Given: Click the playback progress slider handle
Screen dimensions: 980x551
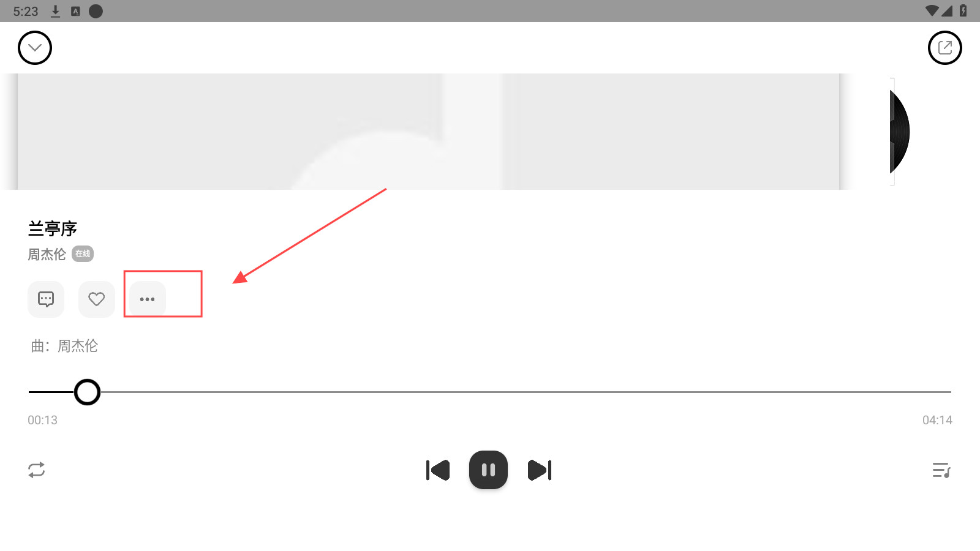Looking at the screenshot, I should pyautogui.click(x=87, y=392).
